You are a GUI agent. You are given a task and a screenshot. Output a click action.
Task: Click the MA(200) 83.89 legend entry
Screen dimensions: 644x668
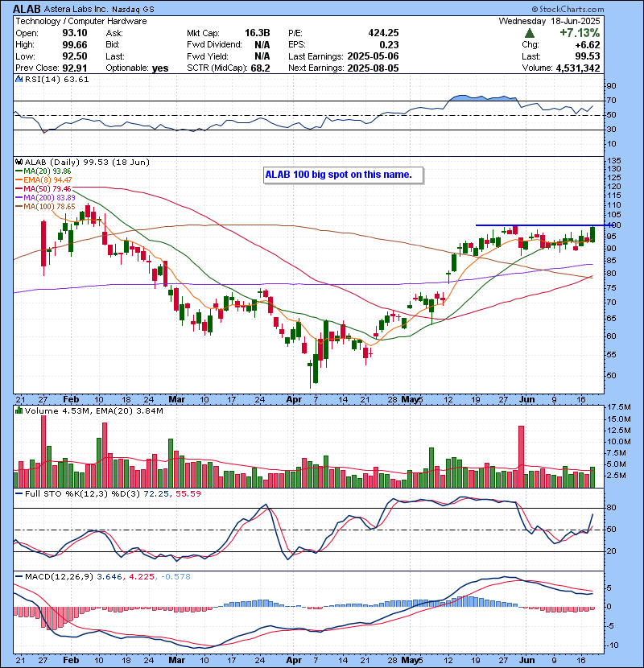tap(45, 198)
